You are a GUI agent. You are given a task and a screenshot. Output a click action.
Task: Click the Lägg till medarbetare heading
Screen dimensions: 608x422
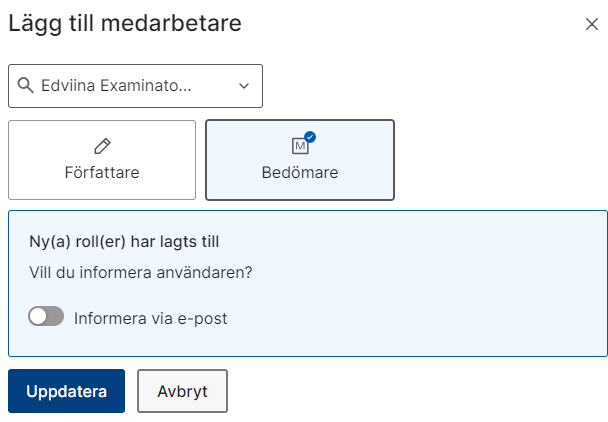tap(125, 24)
